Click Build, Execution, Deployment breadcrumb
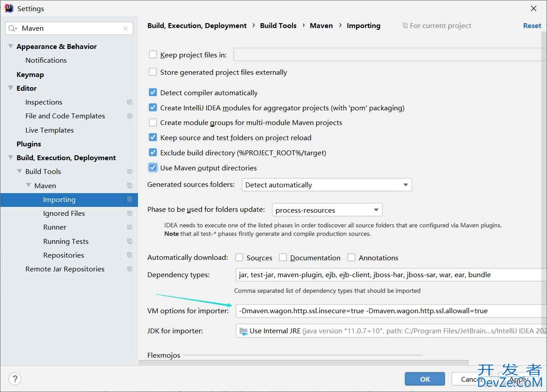 click(197, 25)
